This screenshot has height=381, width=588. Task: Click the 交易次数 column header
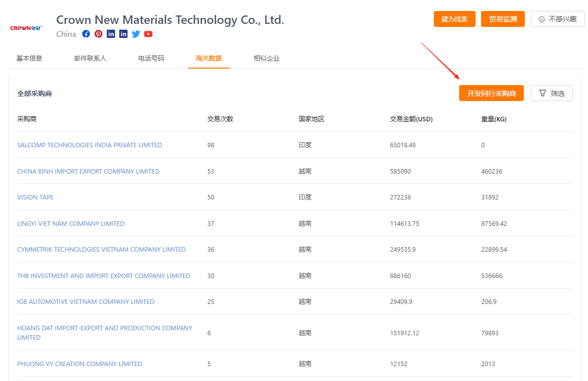[x=220, y=119]
